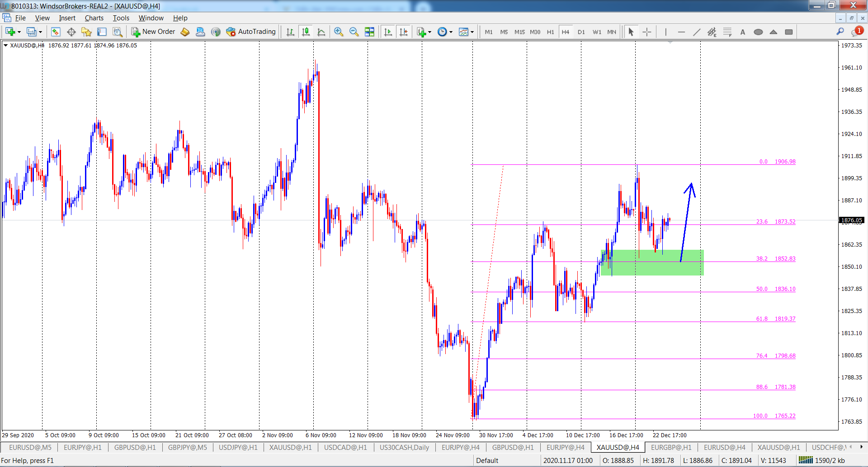Select the Vertical Line drawing tool

(x=665, y=32)
